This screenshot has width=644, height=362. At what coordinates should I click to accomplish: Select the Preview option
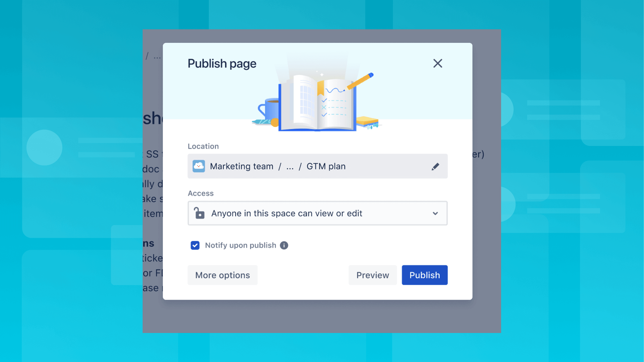pyautogui.click(x=372, y=275)
